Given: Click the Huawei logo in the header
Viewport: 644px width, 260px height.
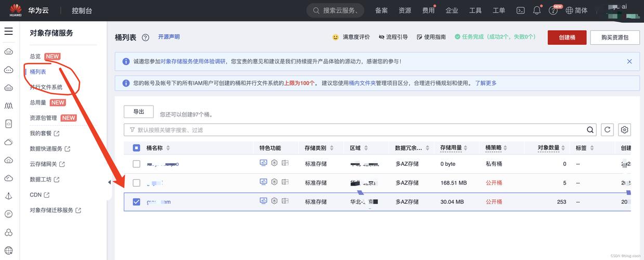Looking at the screenshot, I should (15, 10).
